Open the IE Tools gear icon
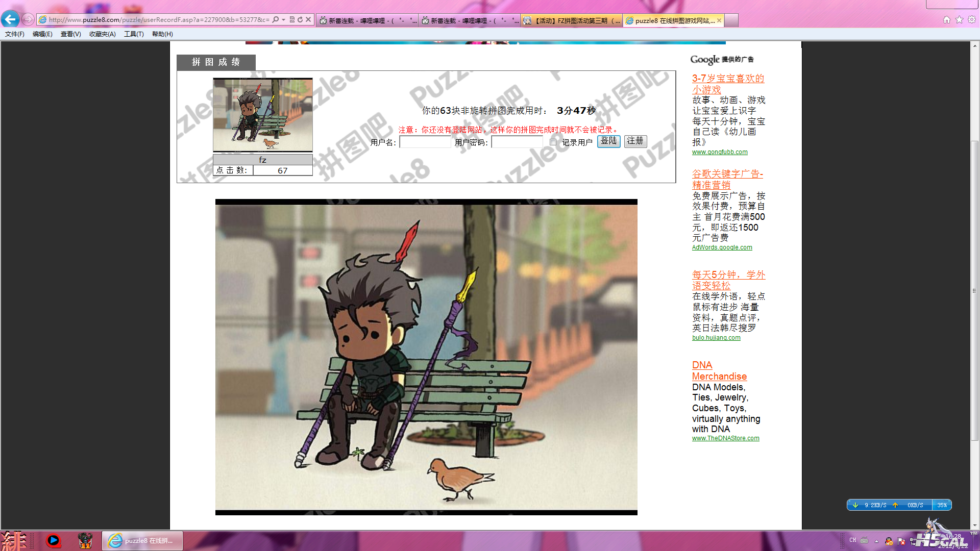This screenshot has height=551, width=980. (x=972, y=19)
